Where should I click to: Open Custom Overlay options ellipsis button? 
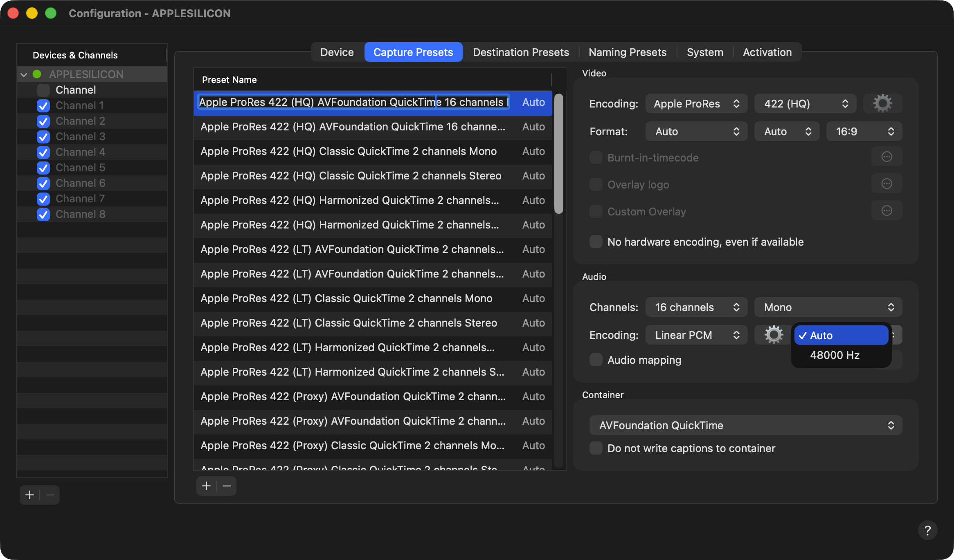(x=886, y=211)
